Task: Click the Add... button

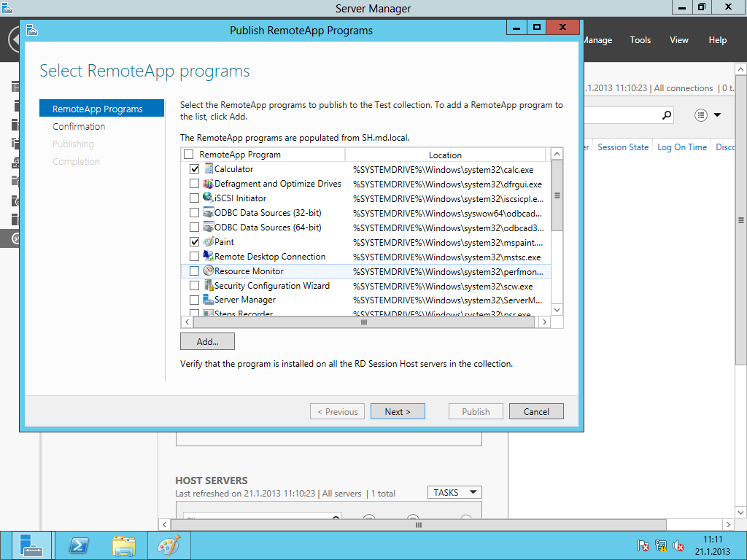Action: 207,341
